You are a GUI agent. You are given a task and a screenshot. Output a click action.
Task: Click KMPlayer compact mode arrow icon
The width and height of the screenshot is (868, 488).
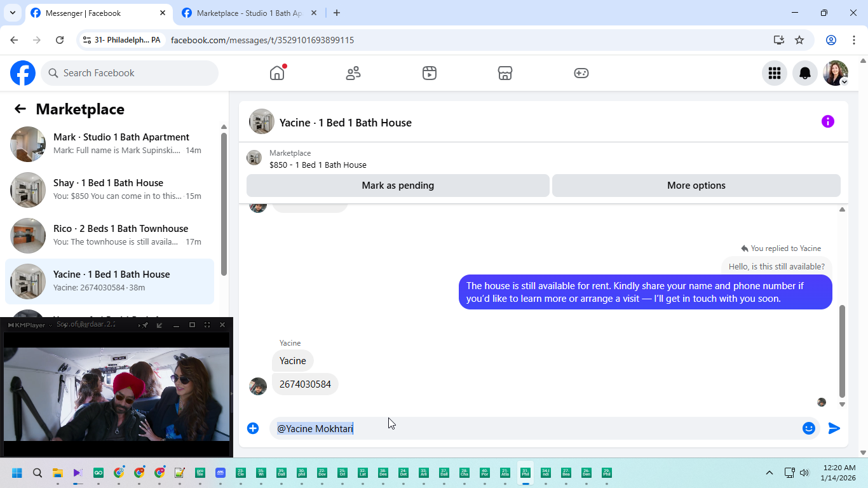point(159,325)
